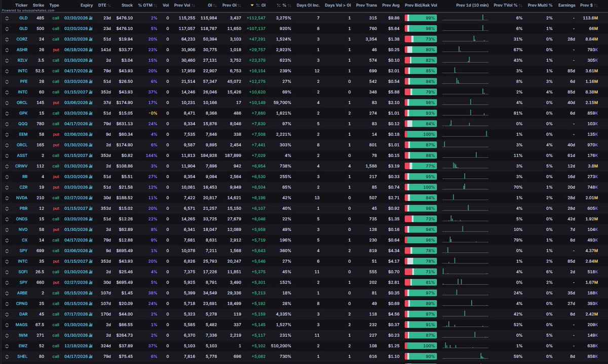Click the row action icon left of the SHEL row
The height and width of the screenshot is (364, 608).
pyautogui.click(x=7, y=356)
